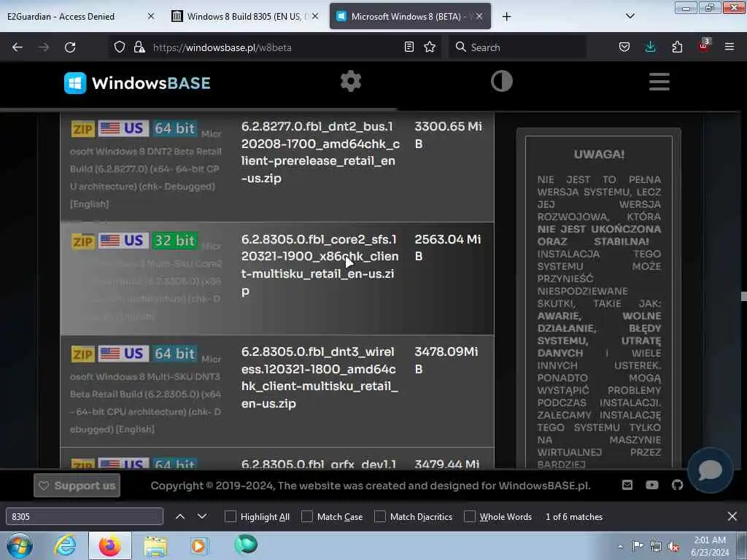
Task: Download 6.2.8305.0 fbl_core2_sfs x86chk zip
Action: tap(320, 265)
